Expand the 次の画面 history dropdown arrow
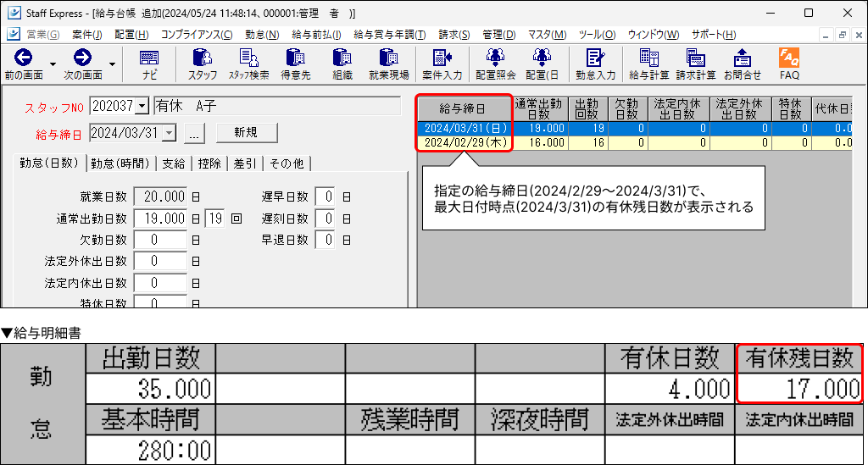Viewport: 868px width, 465px height. coord(113,64)
